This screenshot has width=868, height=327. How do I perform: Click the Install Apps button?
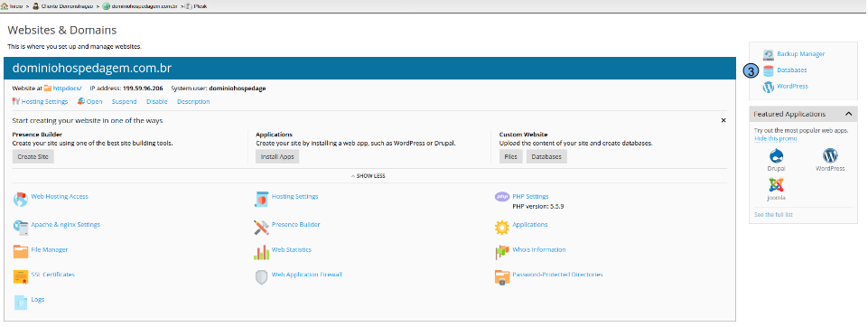pos(277,156)
